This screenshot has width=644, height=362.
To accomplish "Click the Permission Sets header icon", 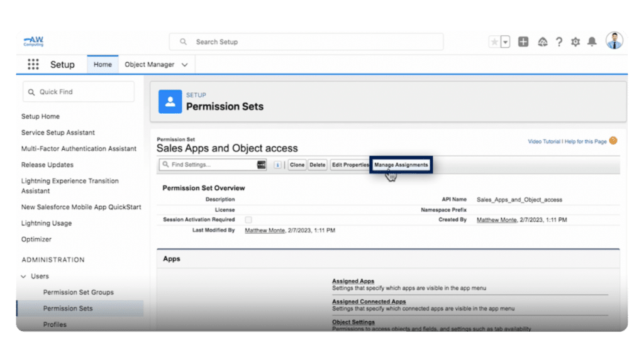I will pos(170,101).
